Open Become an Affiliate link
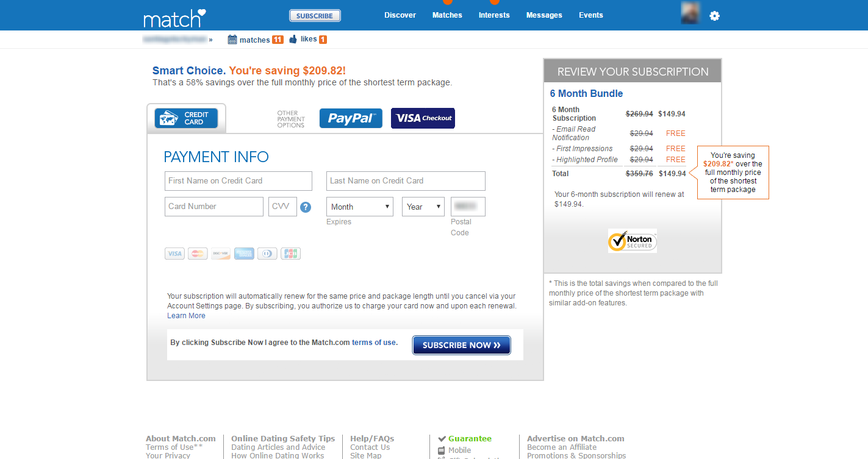This screenshot has width=868, height=459. pos(562,447)
